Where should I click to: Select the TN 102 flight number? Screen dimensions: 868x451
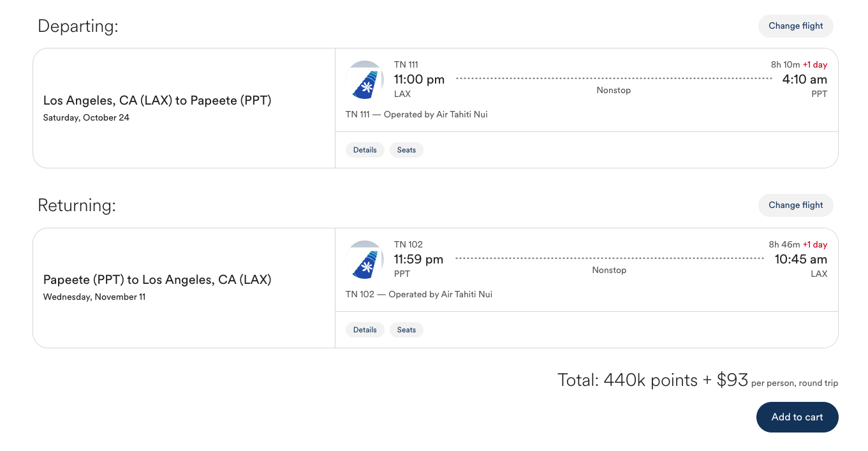click(408, 244)
